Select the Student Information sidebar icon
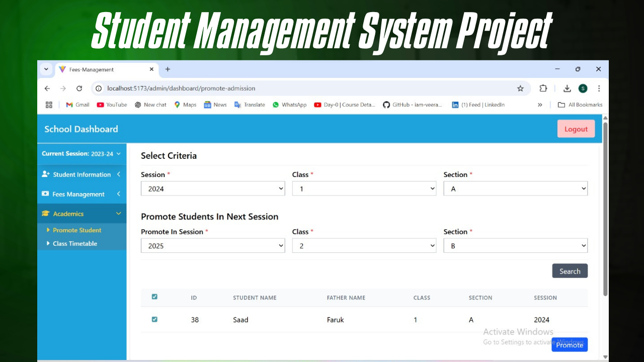 45,174
